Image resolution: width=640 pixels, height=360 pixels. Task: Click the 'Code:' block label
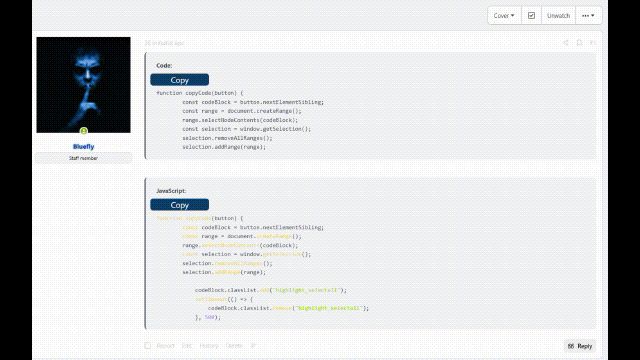[x=164, y=65]
